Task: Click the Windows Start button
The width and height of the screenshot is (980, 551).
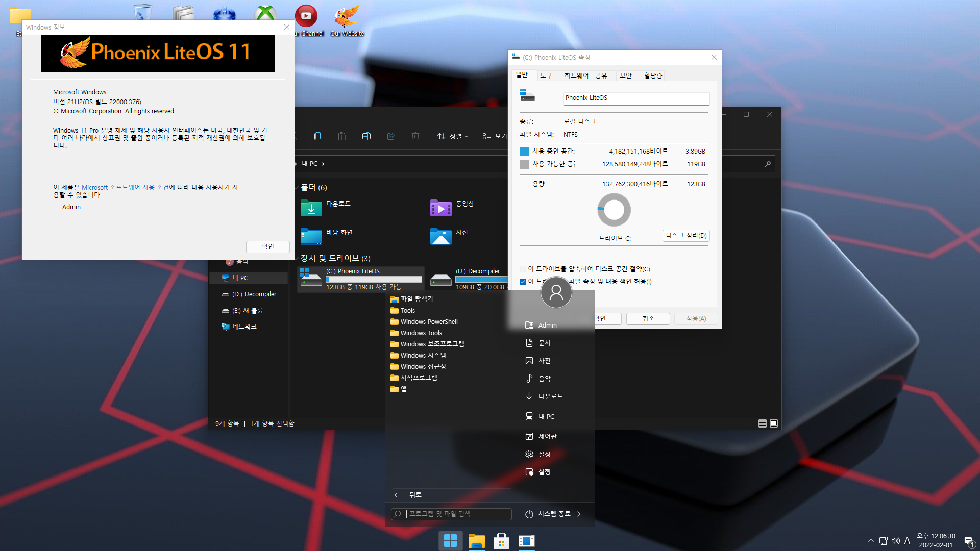Action: [x=450, y=541]
